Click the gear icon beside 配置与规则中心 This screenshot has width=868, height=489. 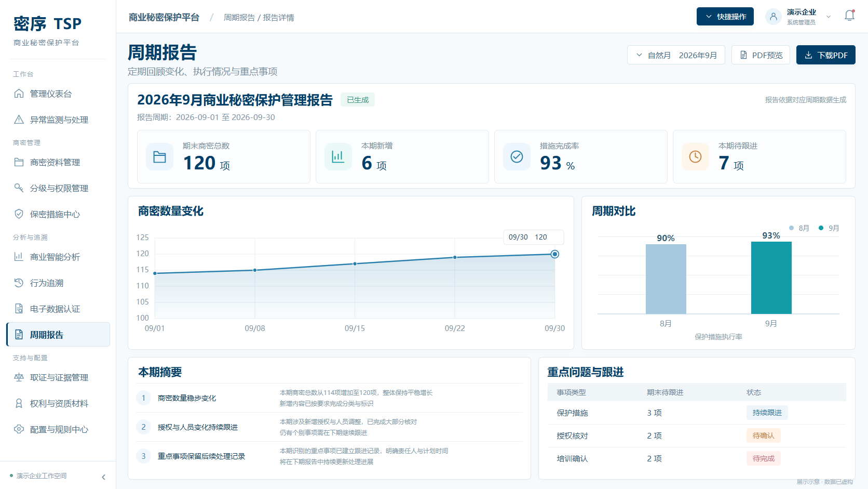click(19, 429)
